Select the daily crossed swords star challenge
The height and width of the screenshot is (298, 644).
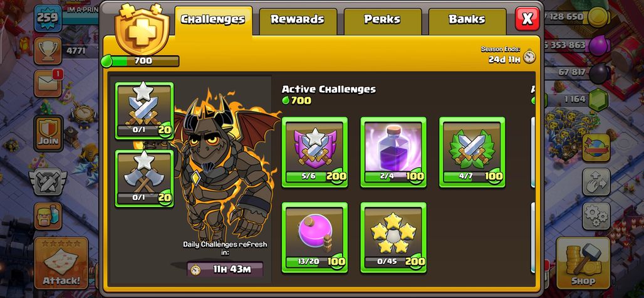144,111
